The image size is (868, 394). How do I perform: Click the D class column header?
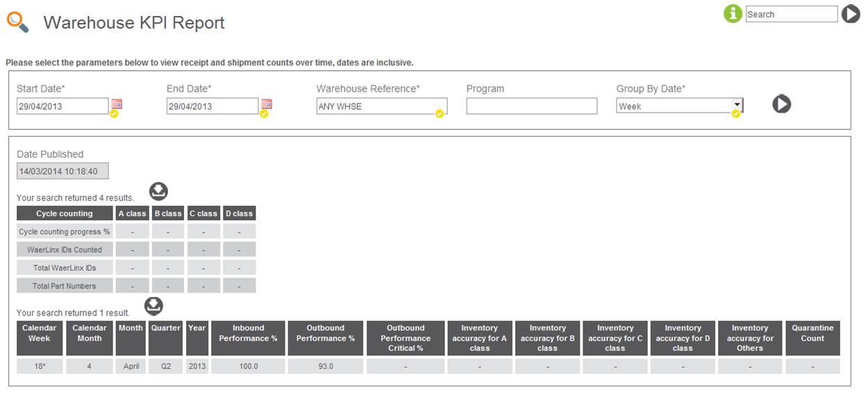pos(240,213)
